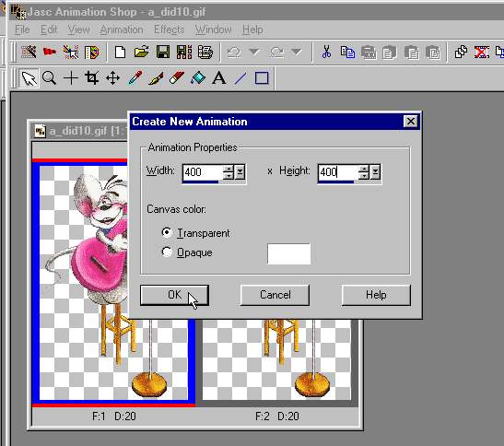Viewport: 504px width, 446px height.
Task: Click the Jasc Animation Shop title icon
Action: point(18,12)
